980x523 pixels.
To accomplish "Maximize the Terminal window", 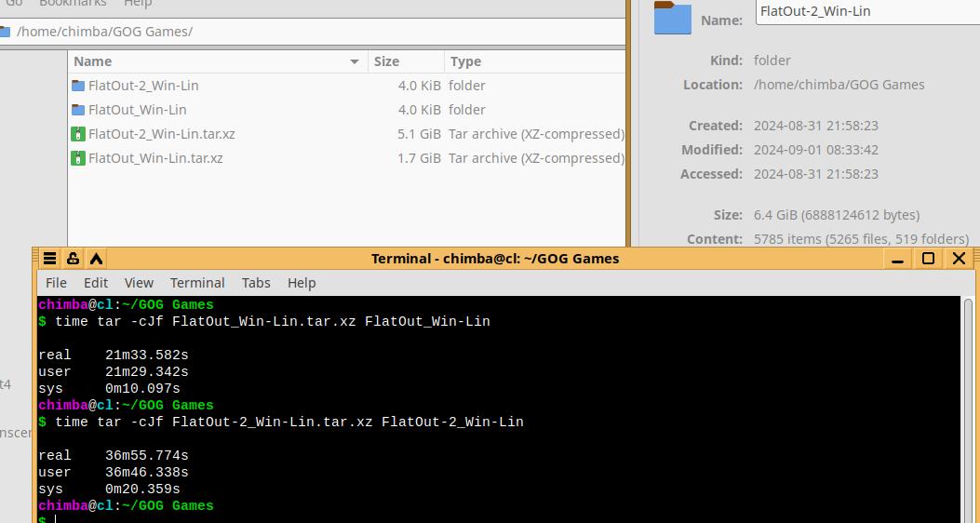I will (x=928, y=259).
